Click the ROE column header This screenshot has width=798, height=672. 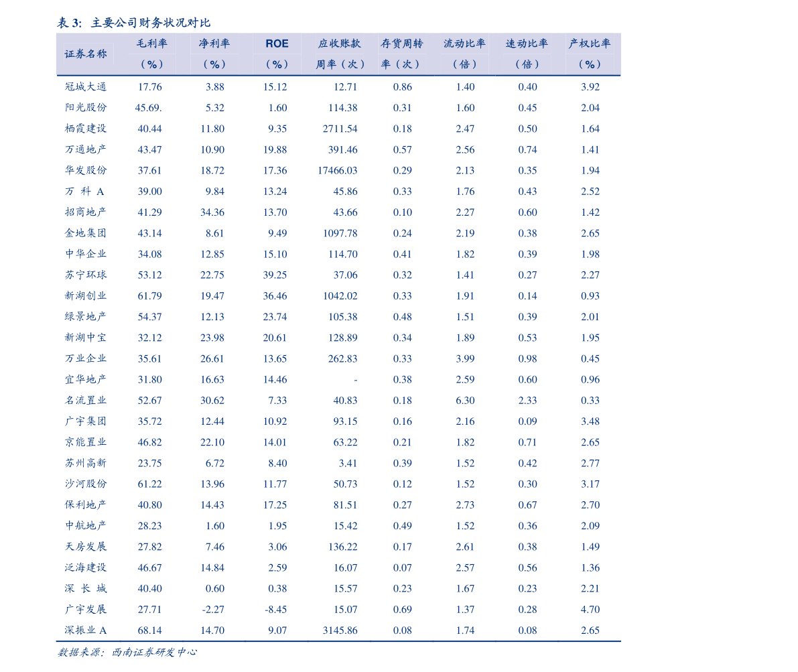[277, 44]
